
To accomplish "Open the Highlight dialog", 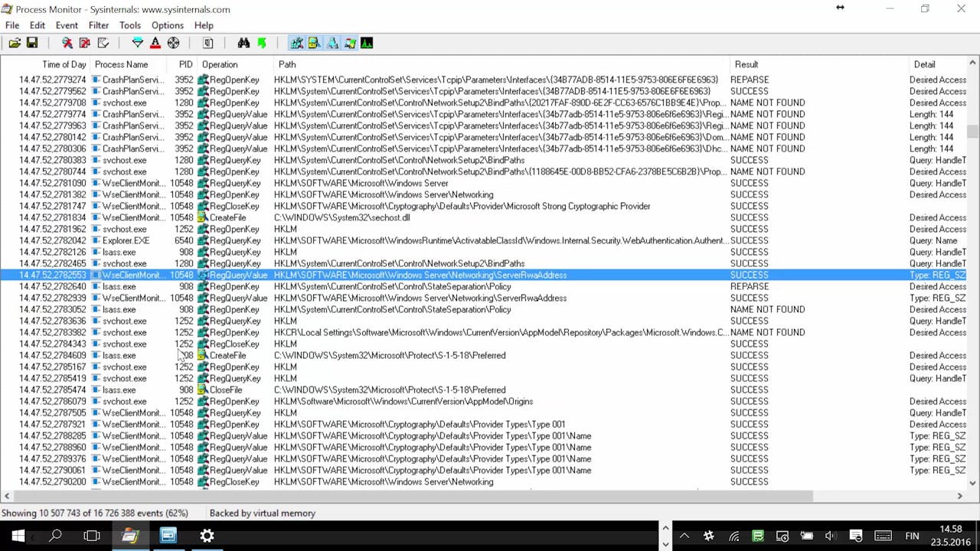I will click(x=155, y=43).
